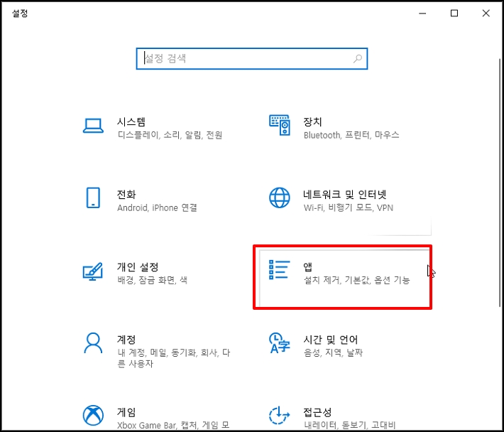The image size is (504, 432).
Task: Select the 네트워크 및 인터넷 heading
Action: (345, 195)
